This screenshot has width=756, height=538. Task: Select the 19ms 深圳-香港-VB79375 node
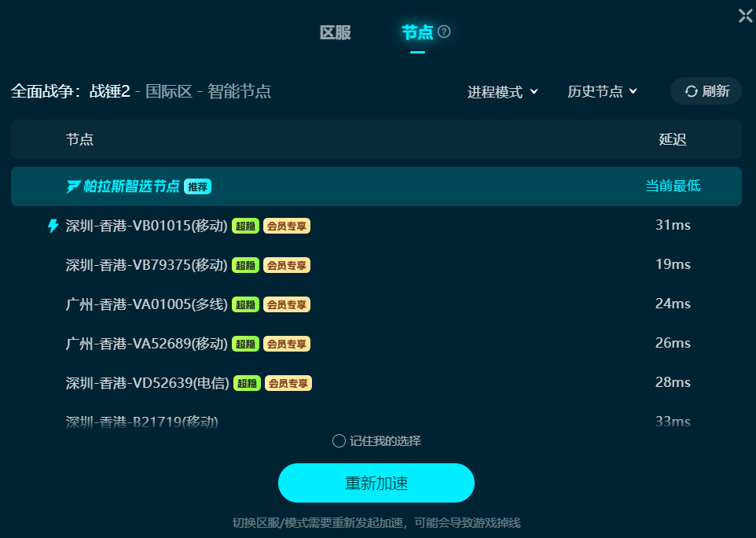point(376,265)
